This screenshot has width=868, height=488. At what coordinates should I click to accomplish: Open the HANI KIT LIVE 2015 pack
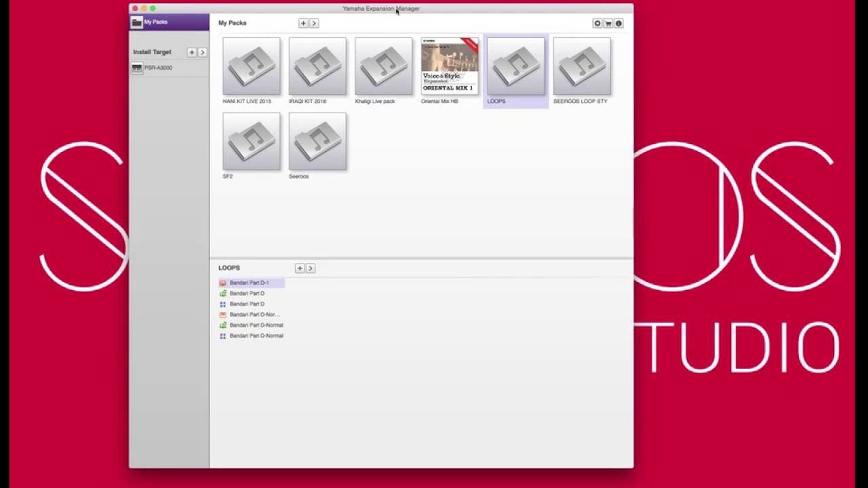(x=251, y=66)
